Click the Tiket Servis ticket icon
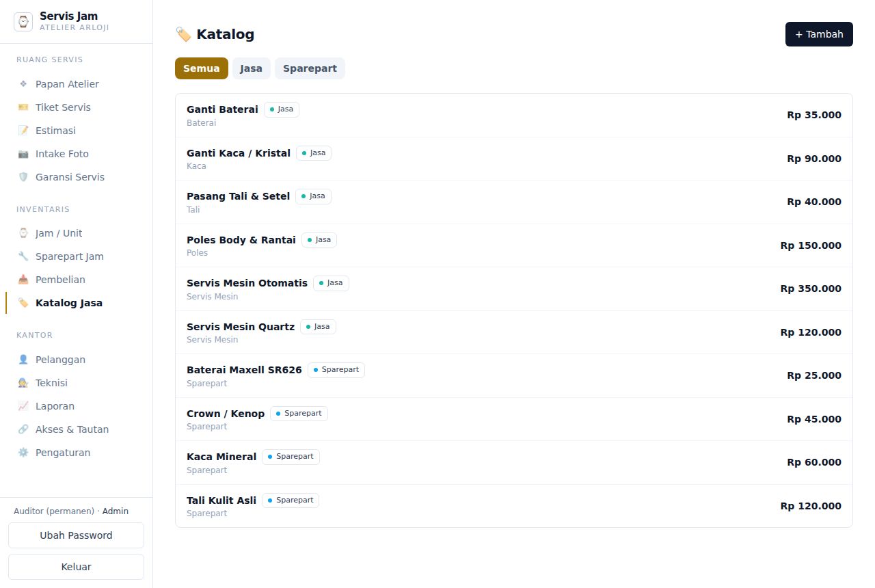 23,107
